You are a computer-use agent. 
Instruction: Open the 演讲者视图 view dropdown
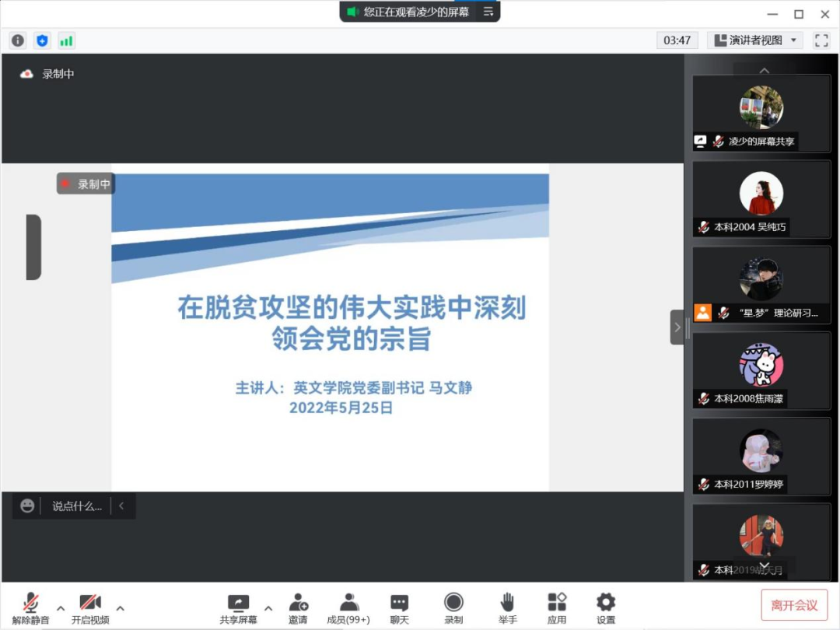coord(755,40)
